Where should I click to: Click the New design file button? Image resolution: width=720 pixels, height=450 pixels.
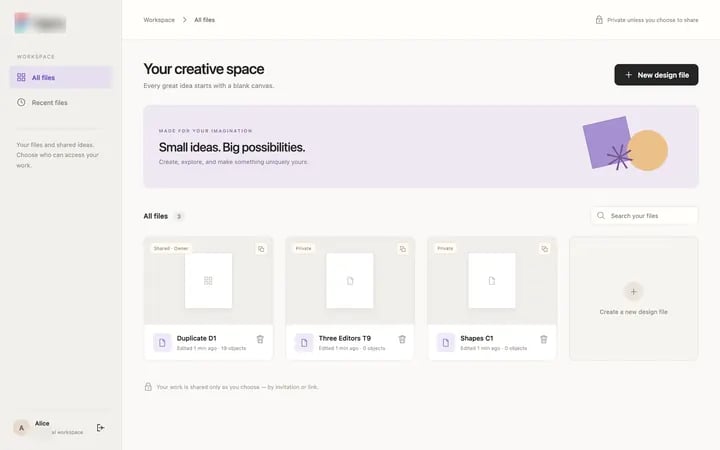(x=656, y=75)
